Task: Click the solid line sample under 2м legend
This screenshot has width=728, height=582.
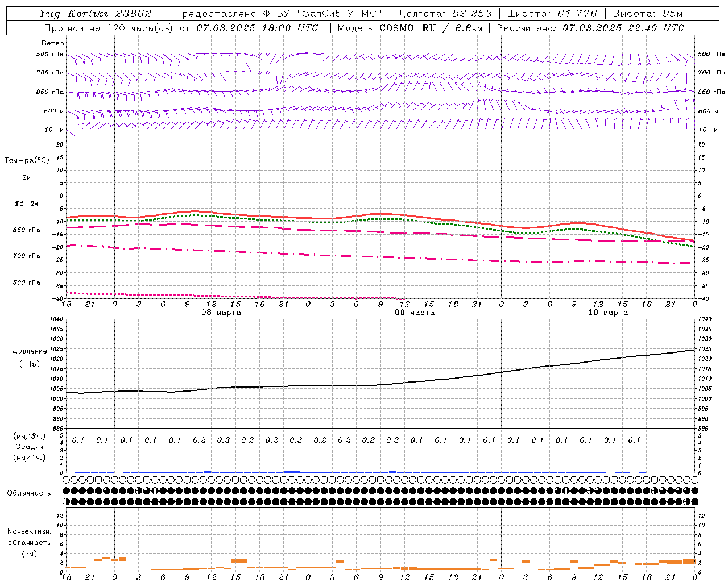Action: tap(26, 184)
